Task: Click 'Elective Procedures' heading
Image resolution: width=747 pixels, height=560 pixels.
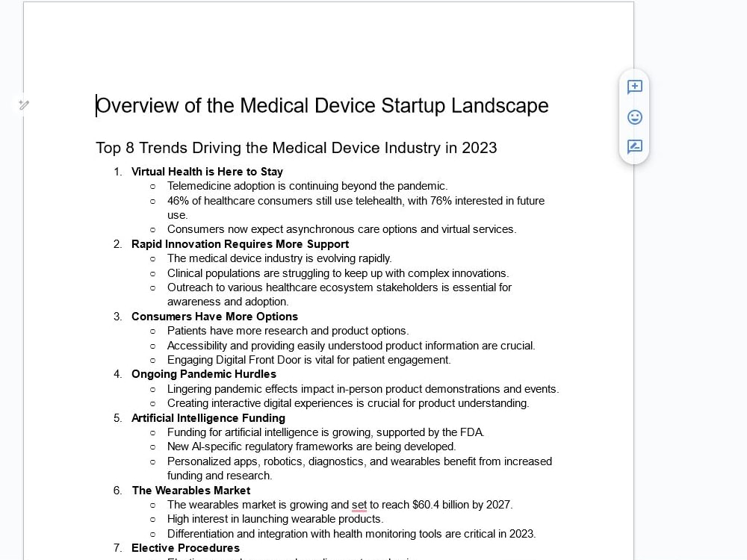Action: point(185,547)
